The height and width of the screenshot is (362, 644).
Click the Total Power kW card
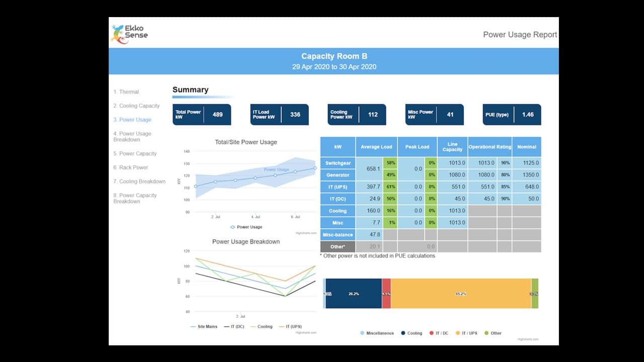pos(202,115)
